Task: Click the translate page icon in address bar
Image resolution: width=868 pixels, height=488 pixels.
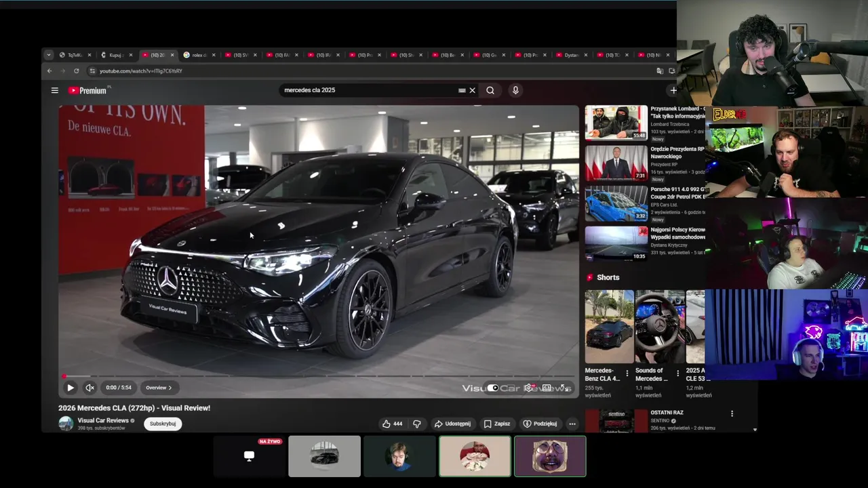Action: [x=660, y=71]
